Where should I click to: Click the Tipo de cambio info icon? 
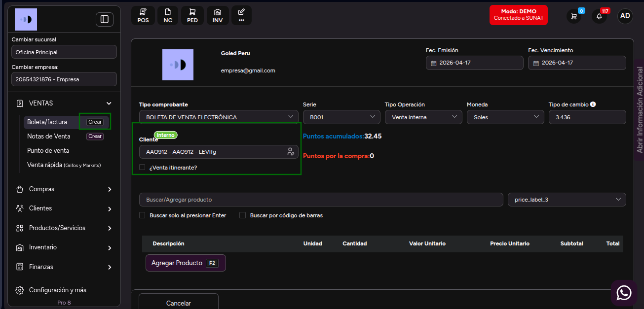593,104
